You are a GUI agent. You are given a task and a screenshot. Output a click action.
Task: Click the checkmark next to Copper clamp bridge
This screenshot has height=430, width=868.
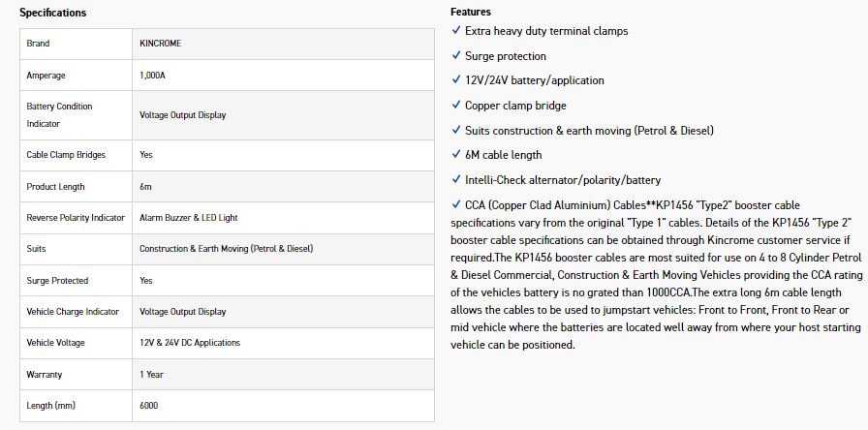456,106
